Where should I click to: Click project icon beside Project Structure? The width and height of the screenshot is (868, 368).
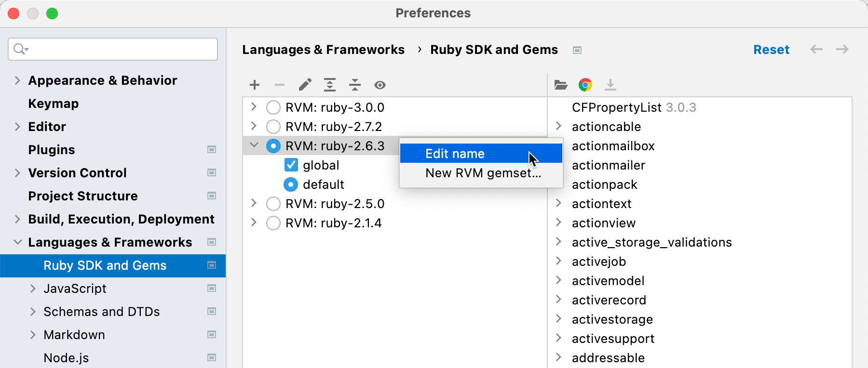[212, 196]
